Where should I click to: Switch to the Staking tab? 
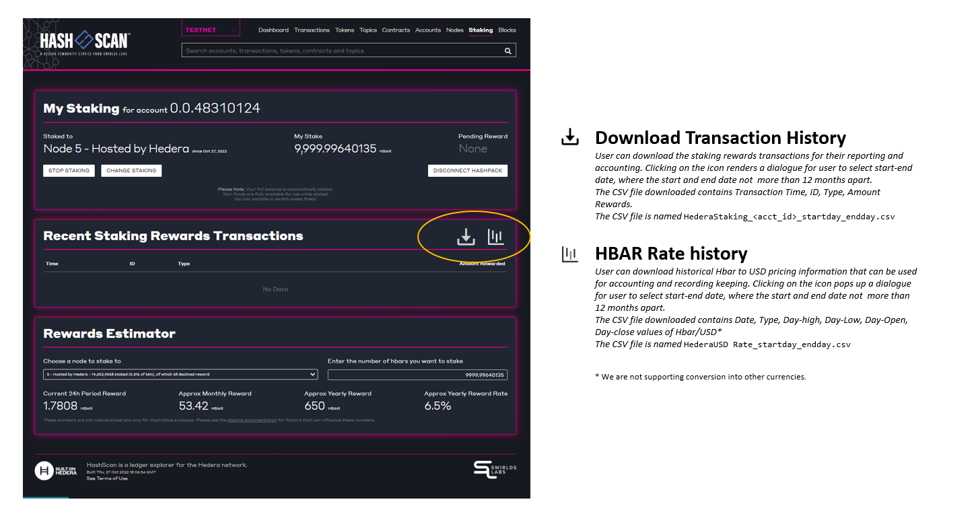coord(481,30)
